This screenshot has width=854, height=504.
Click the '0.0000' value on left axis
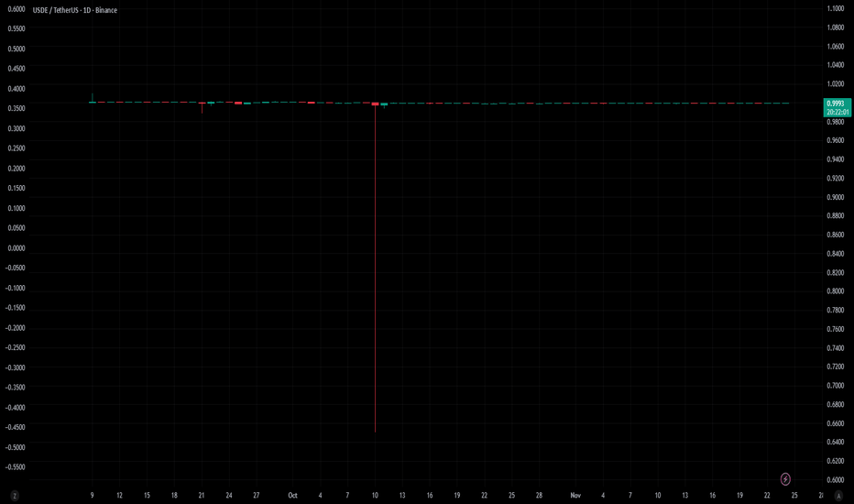tap(16, 248)
